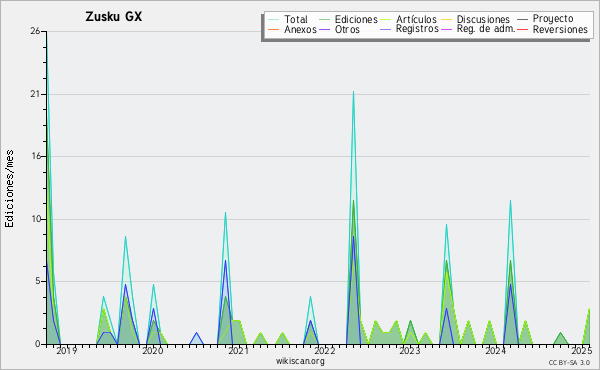Click the 2024 peak near 12 edits
This screenshot has height=370, width=600.
pos(510,200)
